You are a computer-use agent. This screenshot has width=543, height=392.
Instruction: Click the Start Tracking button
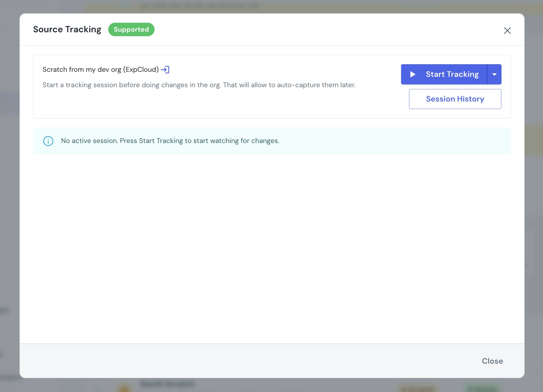444,74
